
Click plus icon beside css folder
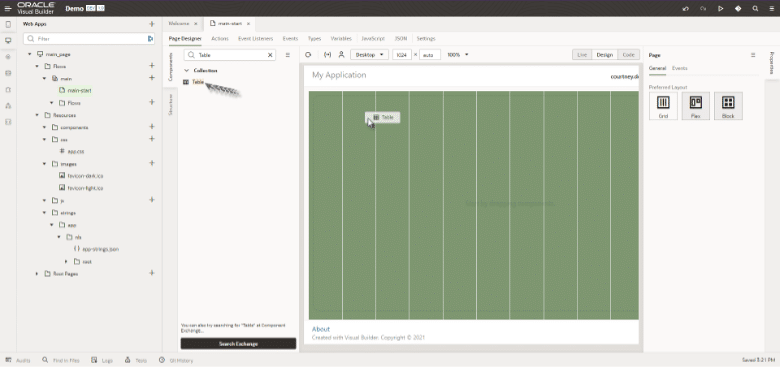point(152,139)
